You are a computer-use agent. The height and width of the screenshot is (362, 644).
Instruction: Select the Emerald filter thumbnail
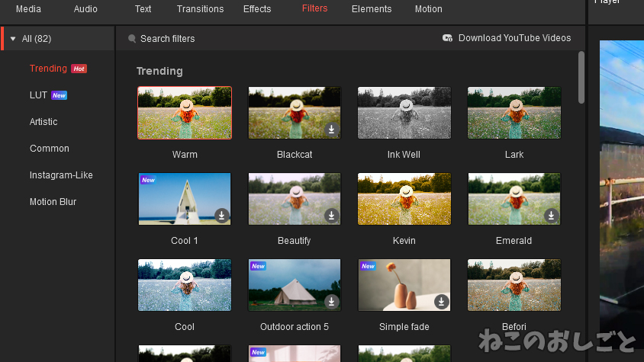[x=514, y=199]
